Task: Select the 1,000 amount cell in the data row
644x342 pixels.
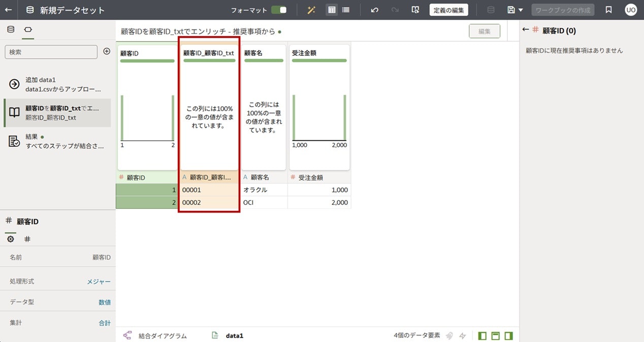Action: tap(319, 190)
